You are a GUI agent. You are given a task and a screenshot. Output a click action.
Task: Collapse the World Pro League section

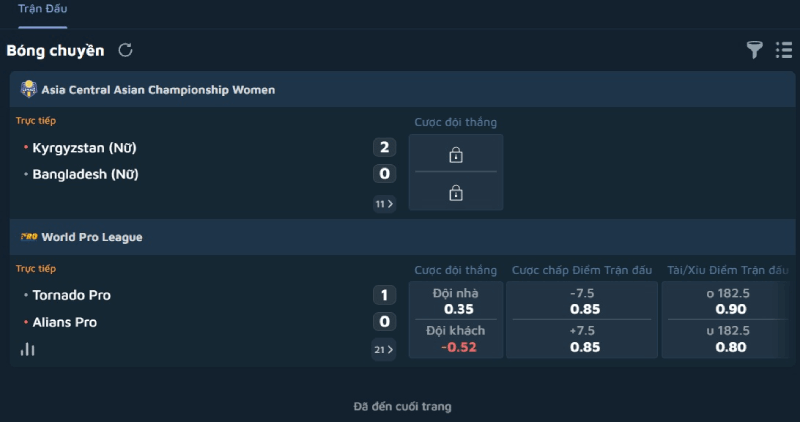coord(402,237)
